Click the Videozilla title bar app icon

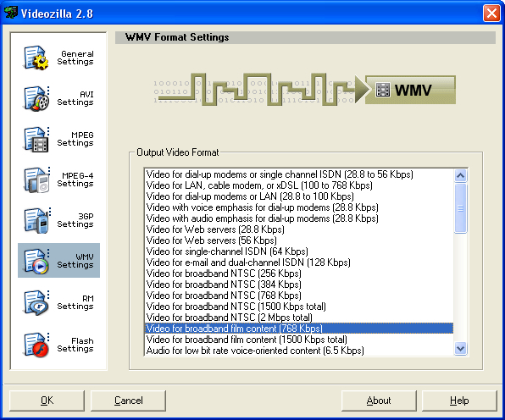[x=10, y=13]
